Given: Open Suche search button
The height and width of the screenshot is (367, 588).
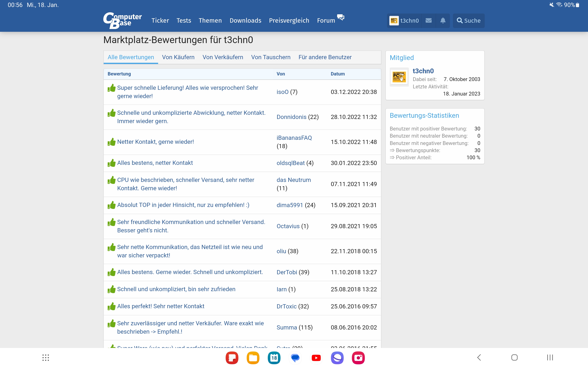Looking at the screenshot, I should pos(468,20).
